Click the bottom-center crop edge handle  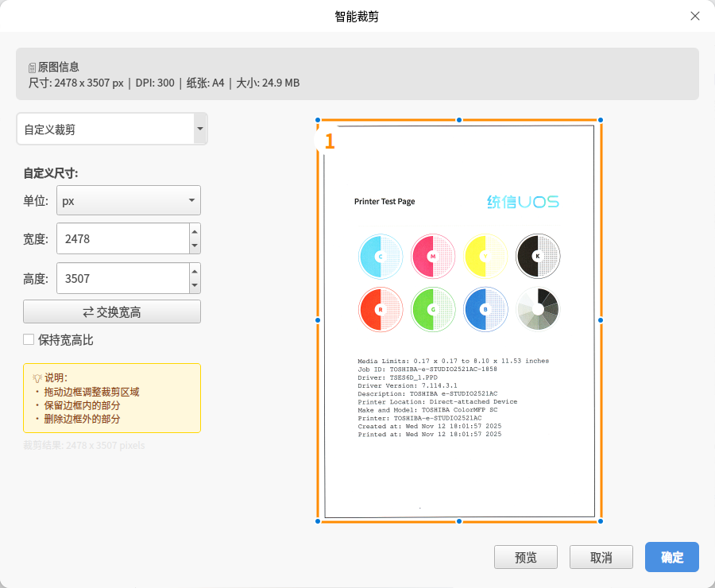coord(459,521)
